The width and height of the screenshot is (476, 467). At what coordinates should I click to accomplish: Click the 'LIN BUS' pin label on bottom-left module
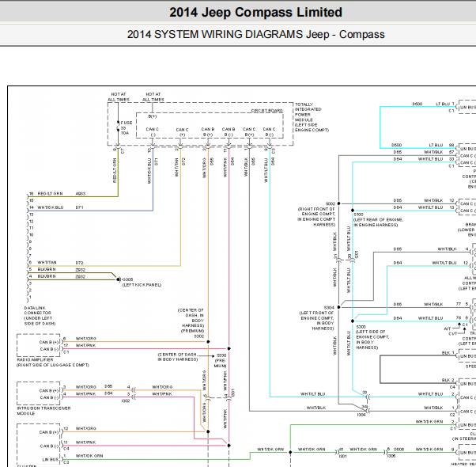[x=51, y=459]
